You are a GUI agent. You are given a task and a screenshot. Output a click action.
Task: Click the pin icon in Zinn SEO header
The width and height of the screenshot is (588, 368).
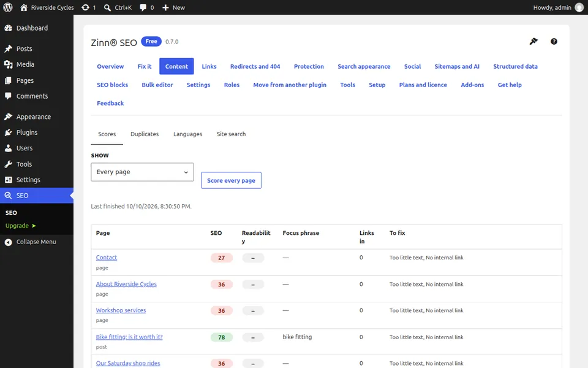(533, 41)
